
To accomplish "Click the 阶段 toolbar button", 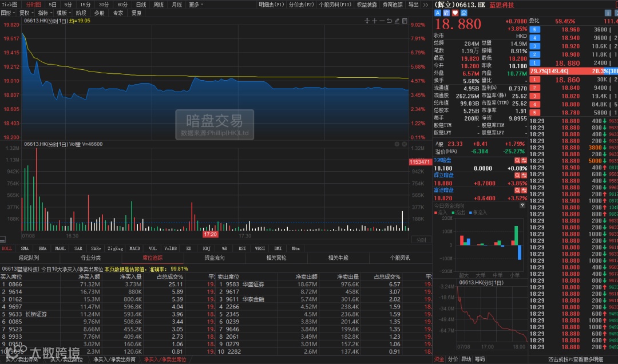I will click(x=81, y=13).
